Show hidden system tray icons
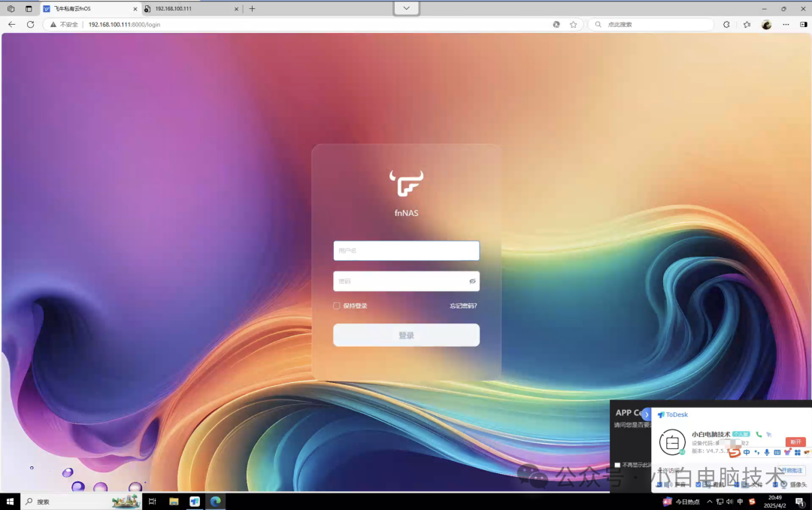Viewport: 812px width, 510px height. click(710, 502)
